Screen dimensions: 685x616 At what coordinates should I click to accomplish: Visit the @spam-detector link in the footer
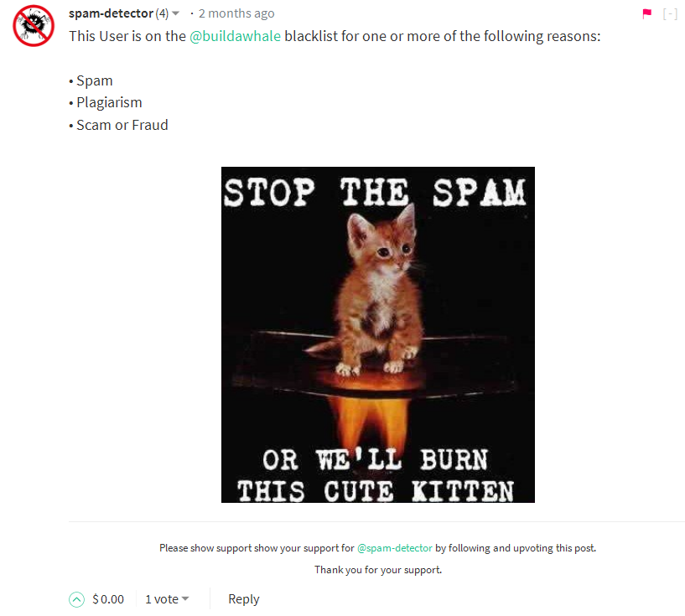[x=395, y=548]
